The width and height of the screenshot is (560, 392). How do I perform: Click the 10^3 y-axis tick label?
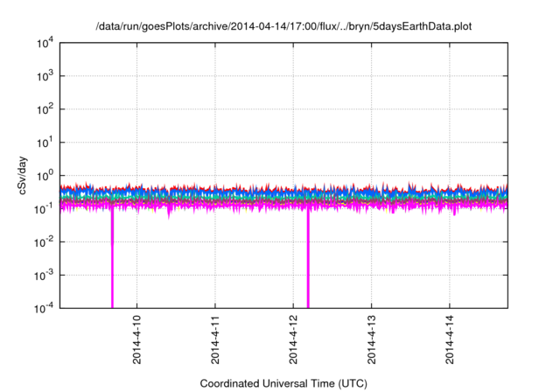[45, 76]
